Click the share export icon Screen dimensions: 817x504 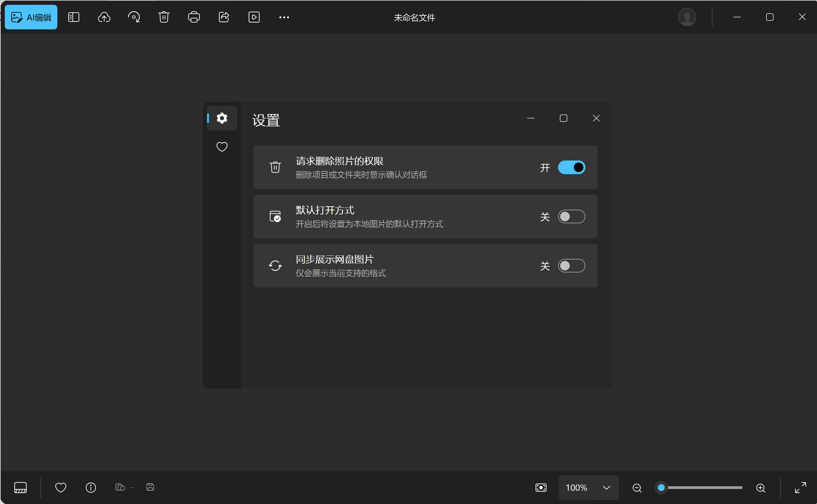click(224, 17)
